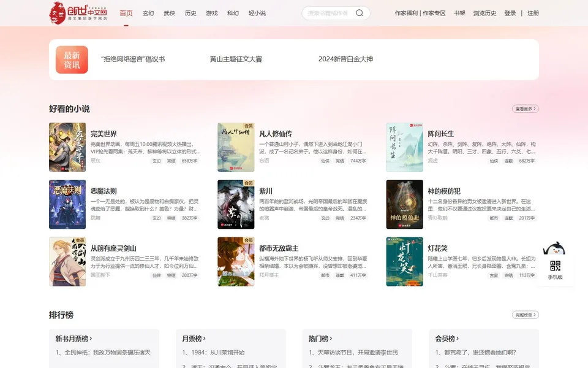
Task: Expand the 热门榜 ranking header
Action: click(320, 339)
